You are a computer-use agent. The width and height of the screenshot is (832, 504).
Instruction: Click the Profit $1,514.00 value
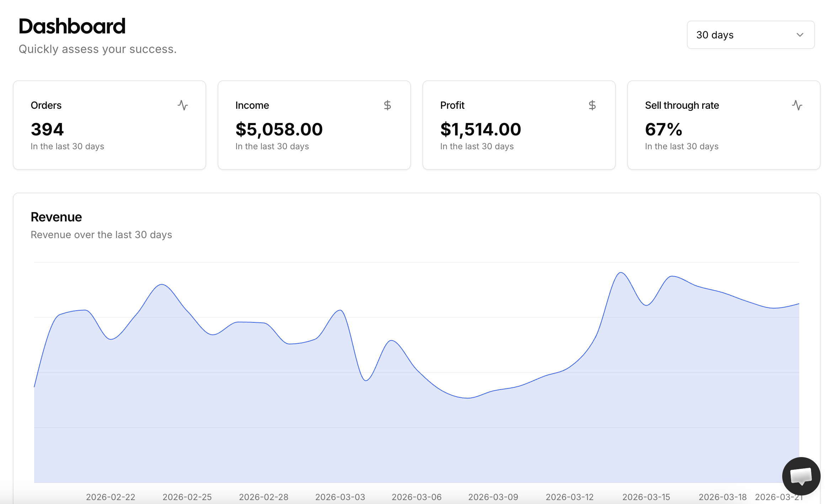(480, 129)
